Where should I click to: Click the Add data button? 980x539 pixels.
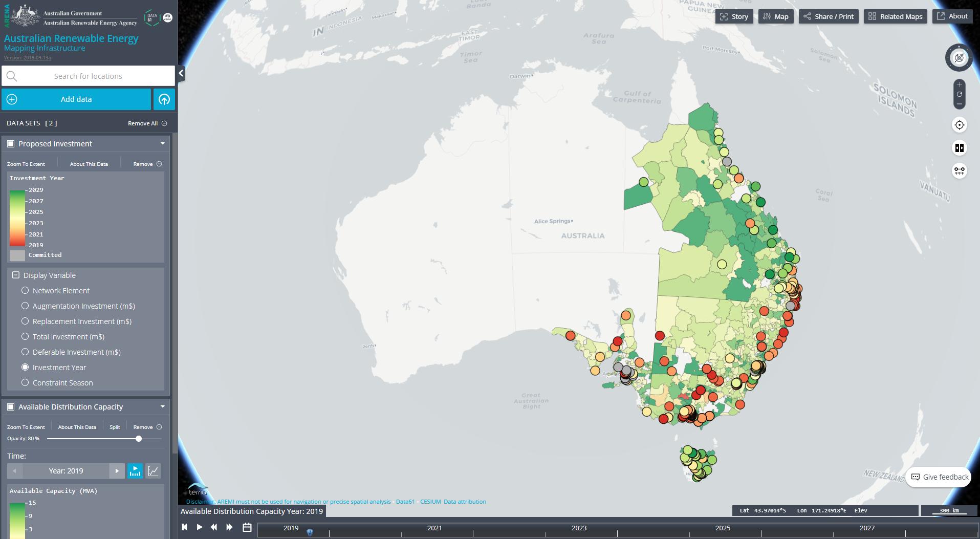(76, 99)
